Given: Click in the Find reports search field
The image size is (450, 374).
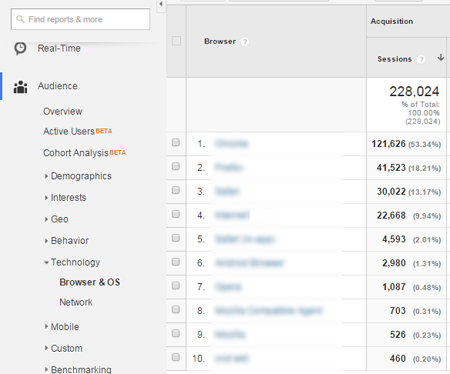Looking at the screenshot, I should coord(80,19).
